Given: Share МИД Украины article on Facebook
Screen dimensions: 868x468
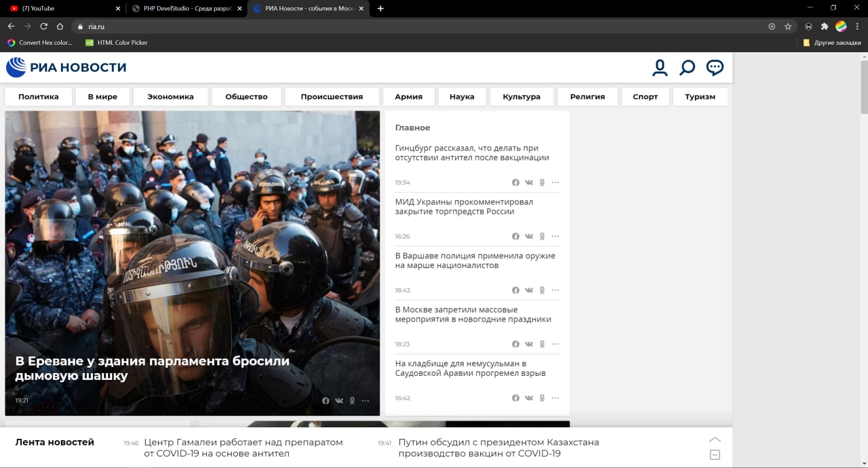Looking at the screenshot, I should pos(516,236).
